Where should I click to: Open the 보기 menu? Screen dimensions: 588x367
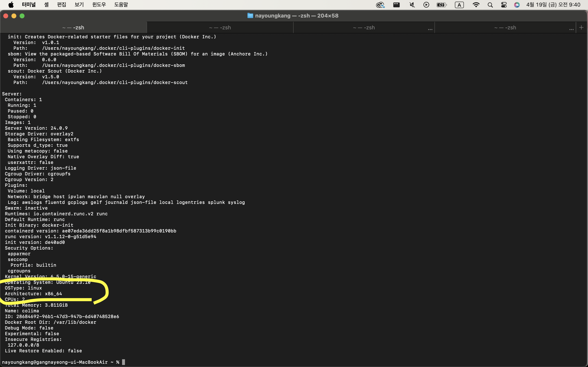click(79, 5)
